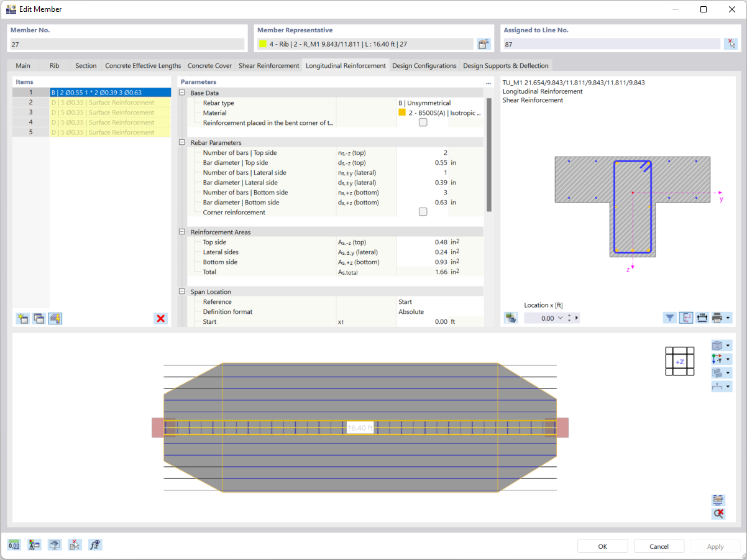This screenshot has width=747, height=560.
Task: Apply the member changes
Action: pyautogui.click(x=715, y=546)
